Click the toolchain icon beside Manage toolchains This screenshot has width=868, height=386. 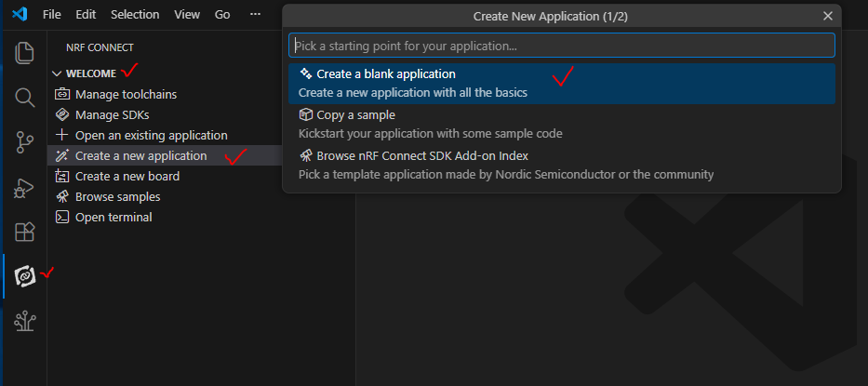click(61, 94)
